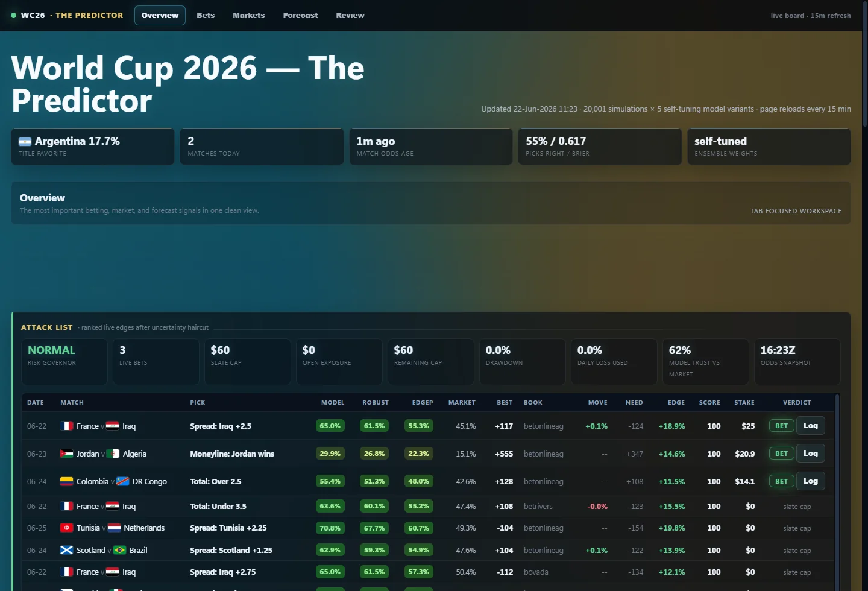The image size is (868, 591).
Task: Click the green live status dot
Action: [x=14, y=16]
